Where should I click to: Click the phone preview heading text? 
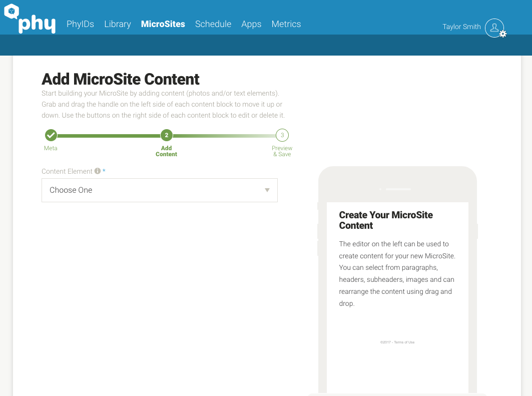(x=386, y=220)
